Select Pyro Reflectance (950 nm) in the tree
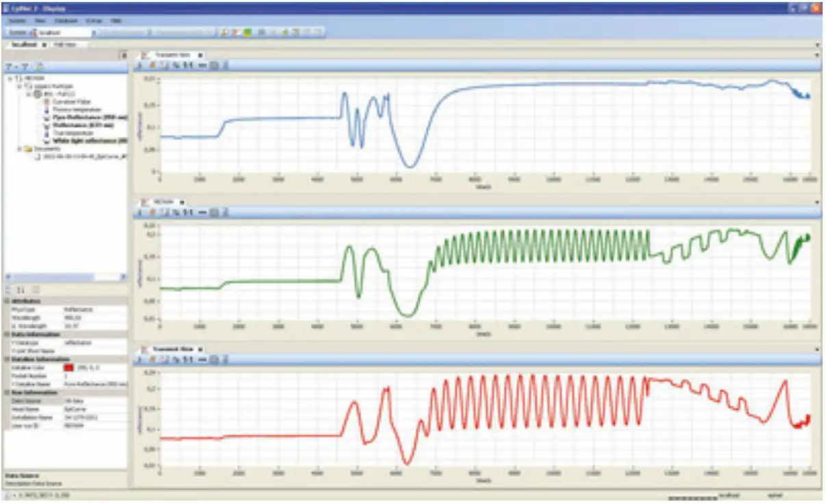 (x=90, y=117)
